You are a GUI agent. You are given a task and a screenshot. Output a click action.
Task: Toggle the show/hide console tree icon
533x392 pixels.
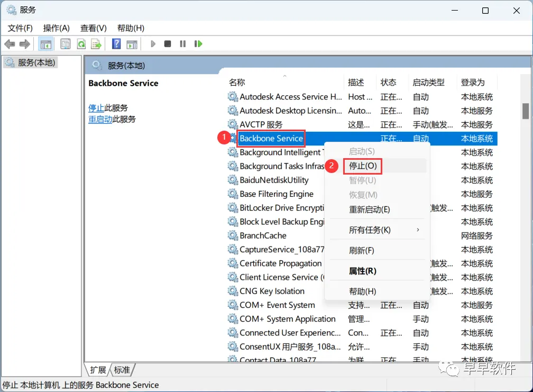pos(45,44)
